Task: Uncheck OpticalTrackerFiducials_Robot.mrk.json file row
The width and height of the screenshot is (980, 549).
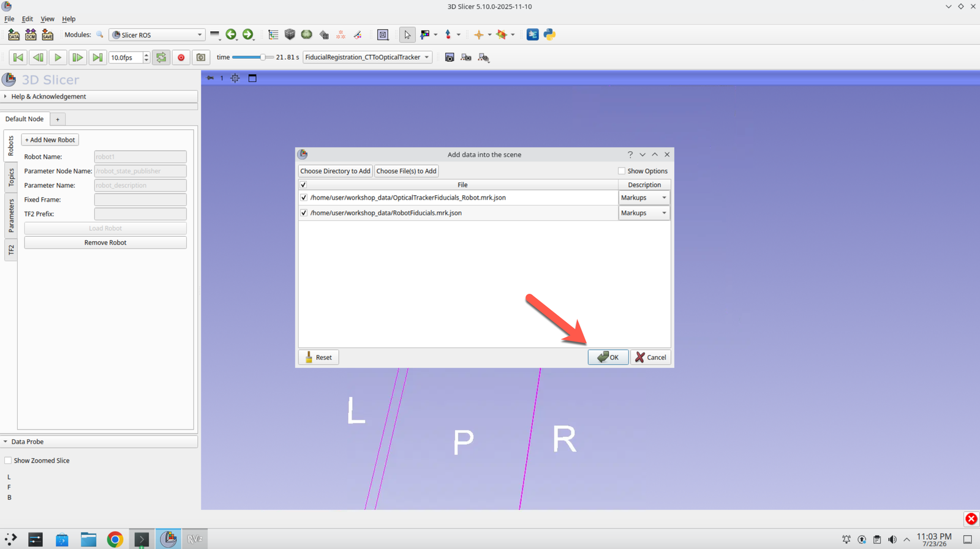Action: coord(304,198)
